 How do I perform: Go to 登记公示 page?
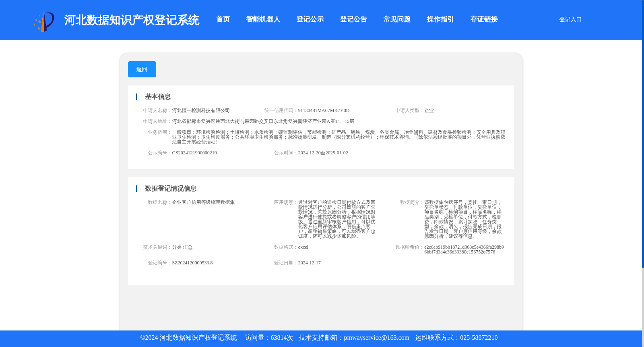(310, 19)
